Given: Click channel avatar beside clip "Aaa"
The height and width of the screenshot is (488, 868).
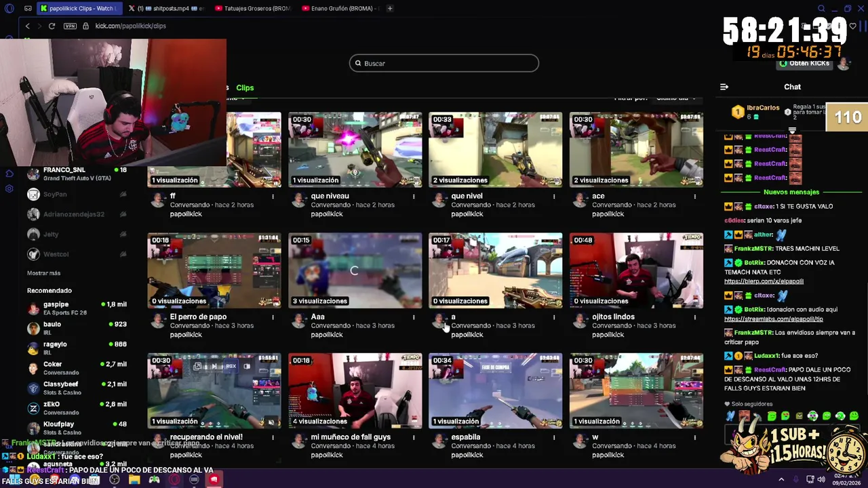Looking at the screenshot, I should click(x=298, y=321).
